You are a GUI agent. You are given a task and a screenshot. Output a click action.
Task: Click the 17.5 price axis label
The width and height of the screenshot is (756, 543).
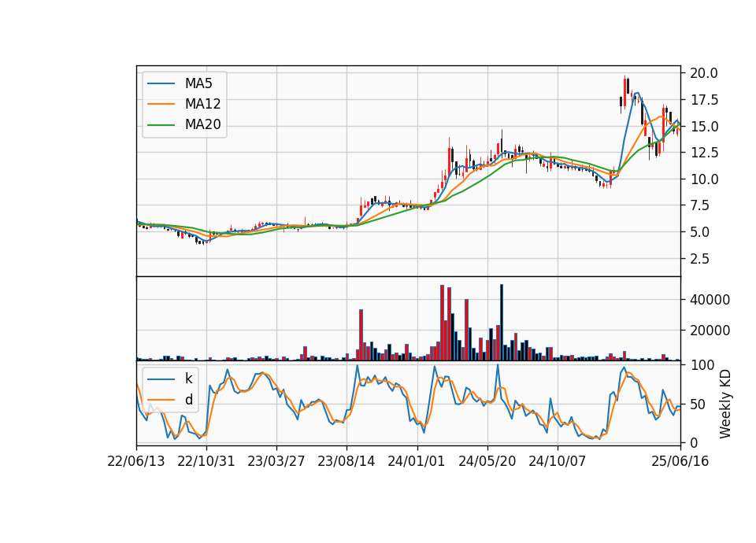pyautogui.click(x=704, y=100)
